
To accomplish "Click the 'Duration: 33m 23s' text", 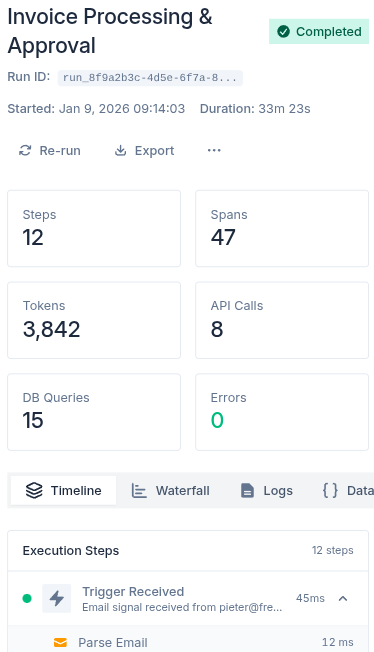I will (255, 109).
